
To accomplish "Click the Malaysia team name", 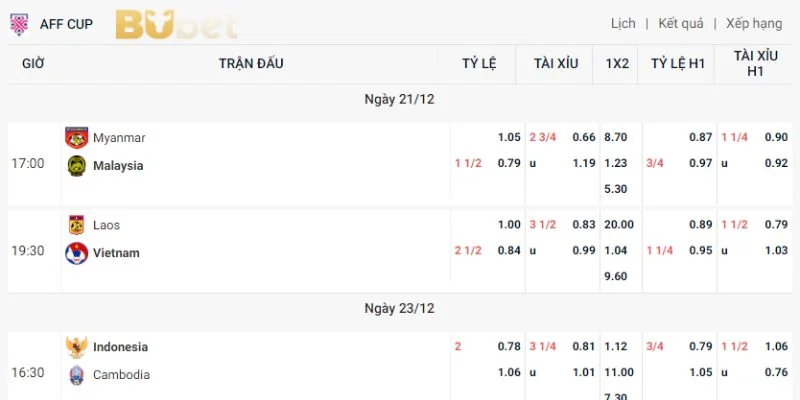I will (118, 165).
